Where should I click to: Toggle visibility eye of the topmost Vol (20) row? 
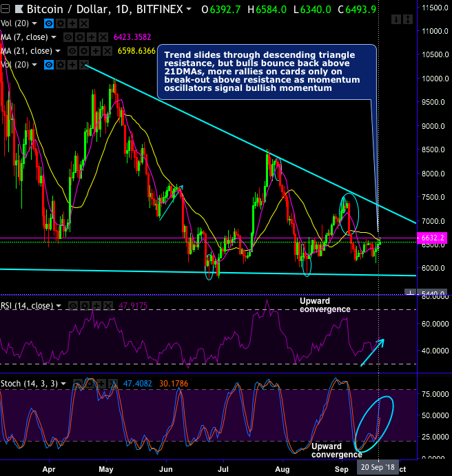point(49,23)
